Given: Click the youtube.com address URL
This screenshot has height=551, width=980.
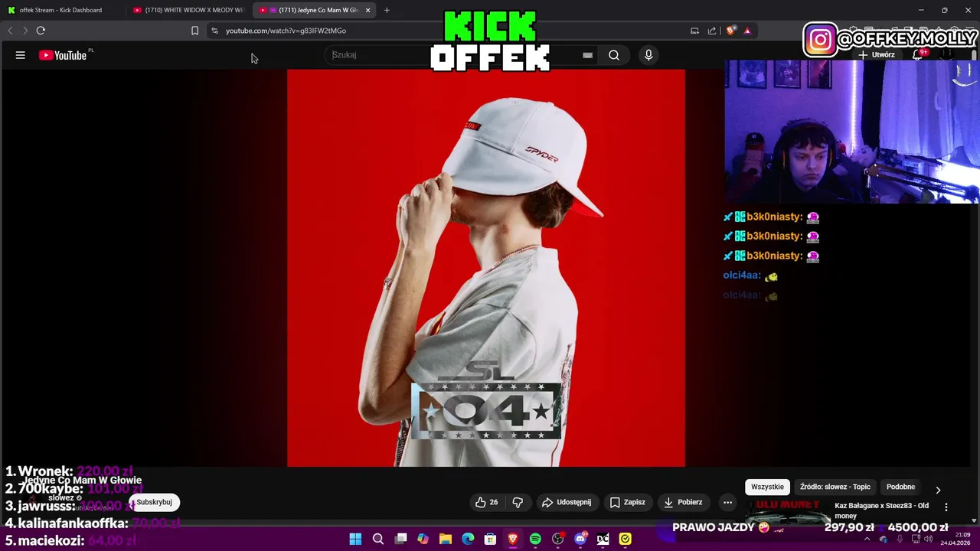Looking at the screenshot, I should click(x=286, y=31).
